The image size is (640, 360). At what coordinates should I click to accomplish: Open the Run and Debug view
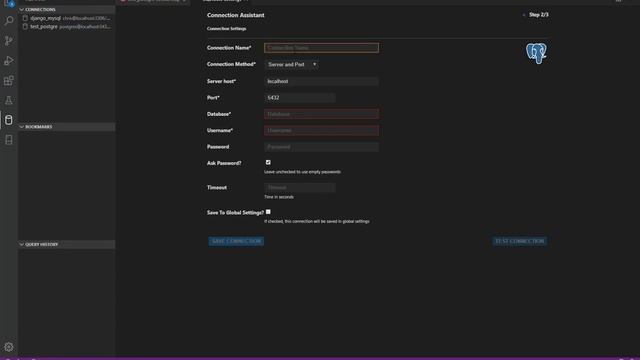[x=9, y=60]
